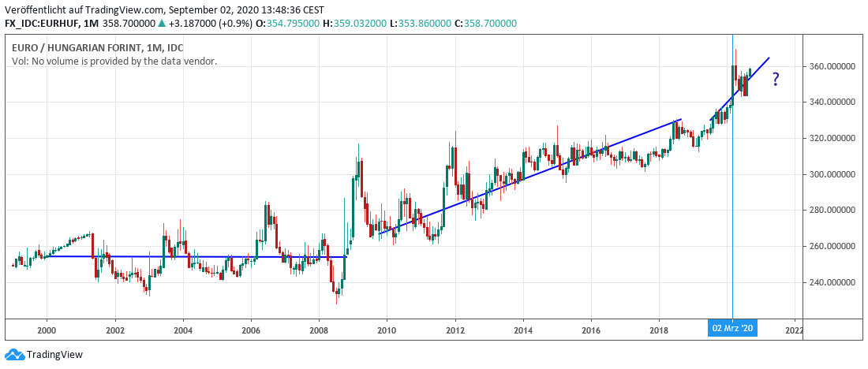Viewport: 868px width, 369px height.
Task: Click the 280.000000 price axis label
Action: 832,211
